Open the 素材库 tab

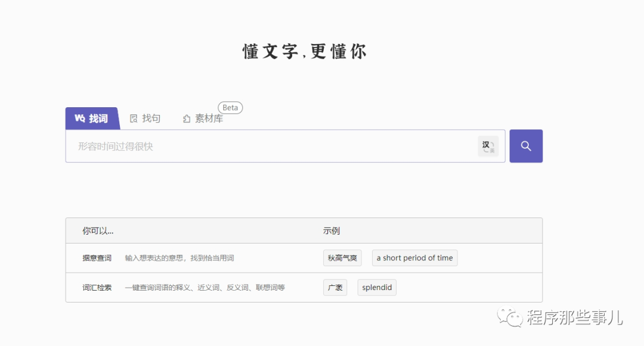click(203, 118)
